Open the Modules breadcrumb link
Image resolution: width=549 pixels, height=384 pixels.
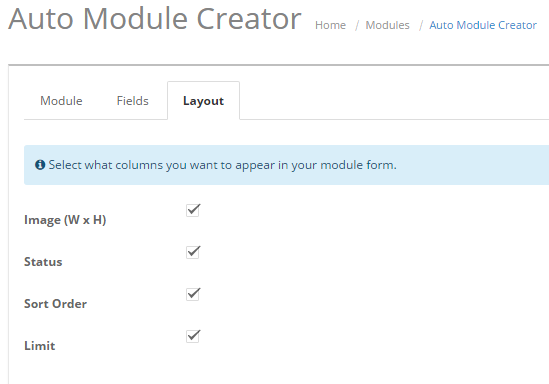point(388,25)
